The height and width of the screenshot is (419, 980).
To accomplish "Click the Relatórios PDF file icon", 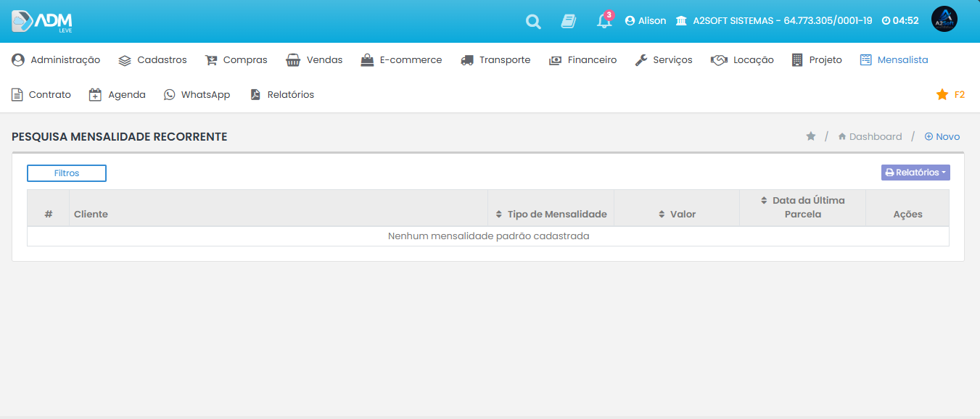I will pos(255,94).
